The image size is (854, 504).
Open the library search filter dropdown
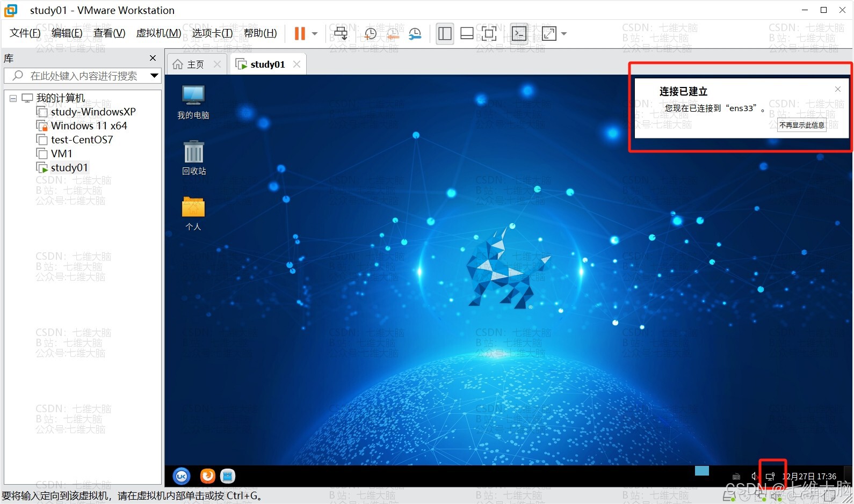pyautogui.click(x=155, y=76)
